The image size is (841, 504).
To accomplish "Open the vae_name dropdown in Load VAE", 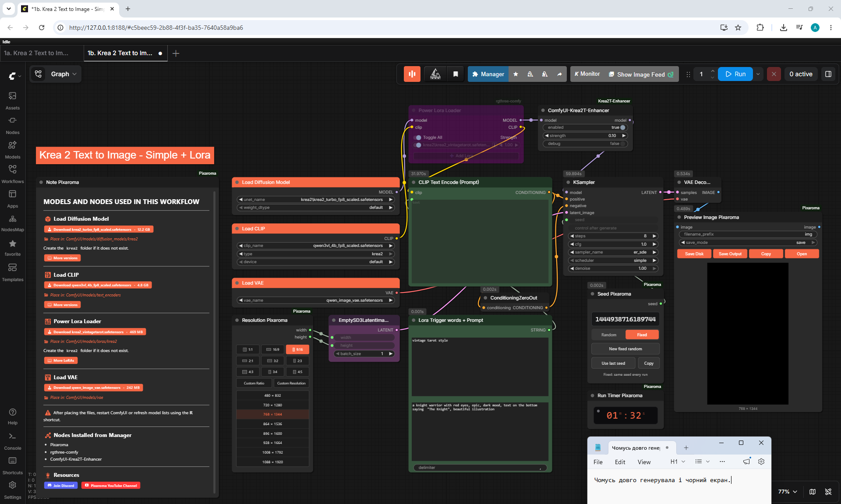I will [315, 300].
